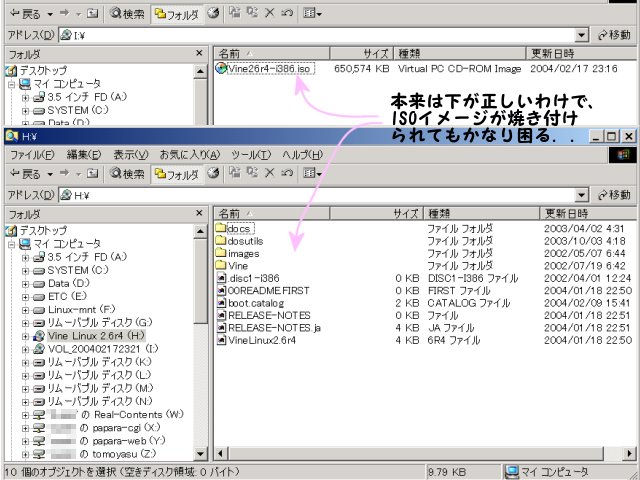This screenshot has width=640, height=480.
Task: Select RELEASE-NOTES.ja file
Action: click(x=268, y=328)
